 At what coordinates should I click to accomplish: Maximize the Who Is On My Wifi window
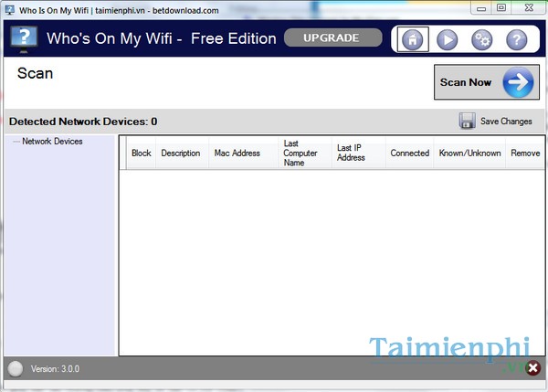coord(501,7)
